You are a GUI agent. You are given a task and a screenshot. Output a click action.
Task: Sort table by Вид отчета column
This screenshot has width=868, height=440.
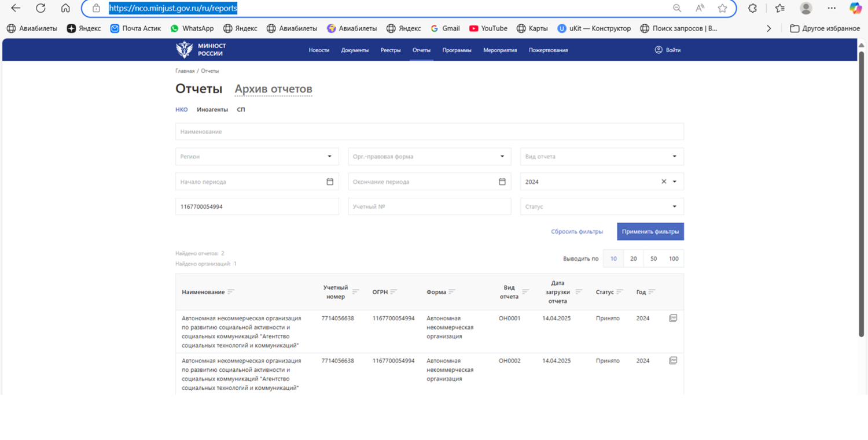tap(525, 292)
